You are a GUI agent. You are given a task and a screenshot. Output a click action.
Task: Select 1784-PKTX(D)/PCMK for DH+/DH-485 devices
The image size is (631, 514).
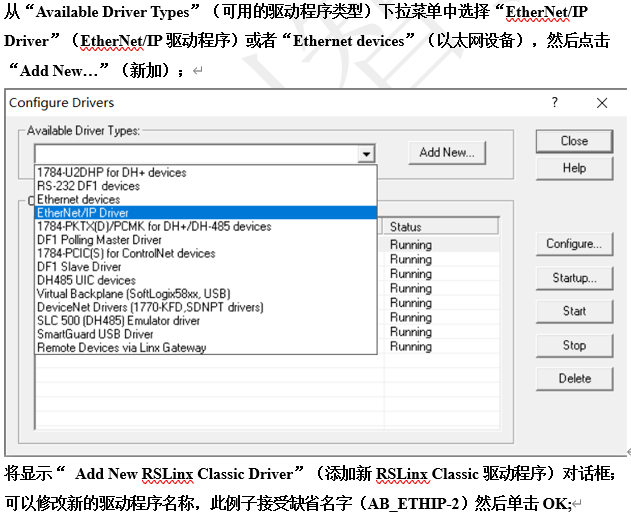click(x=206, y=226)
